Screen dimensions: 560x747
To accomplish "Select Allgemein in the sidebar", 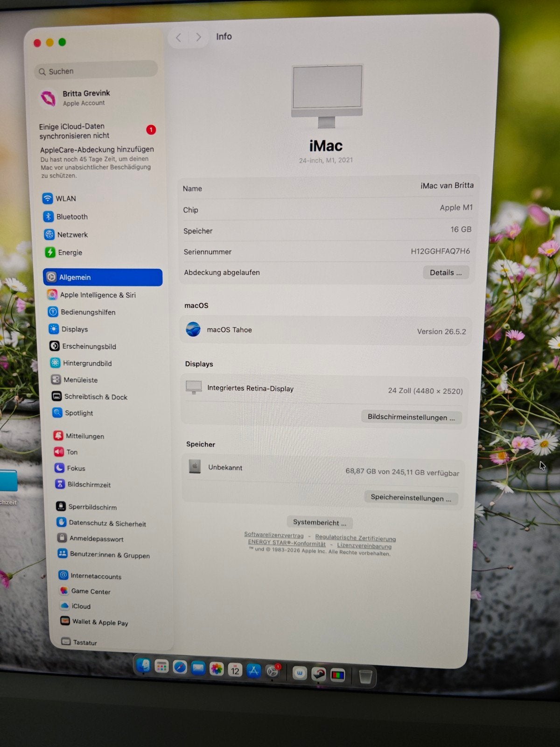I will click(103, 277).
